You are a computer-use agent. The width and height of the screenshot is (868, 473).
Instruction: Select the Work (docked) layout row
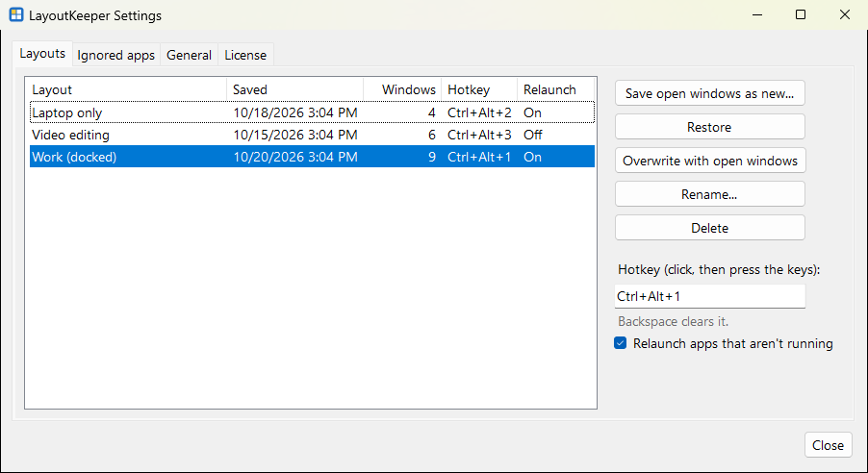(312, 157)
